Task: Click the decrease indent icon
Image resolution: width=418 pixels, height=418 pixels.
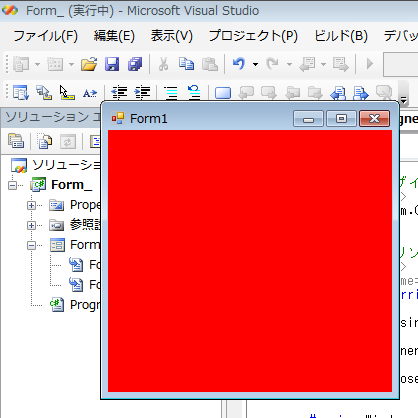Action: pyautogui.click(x=119, y=92)
